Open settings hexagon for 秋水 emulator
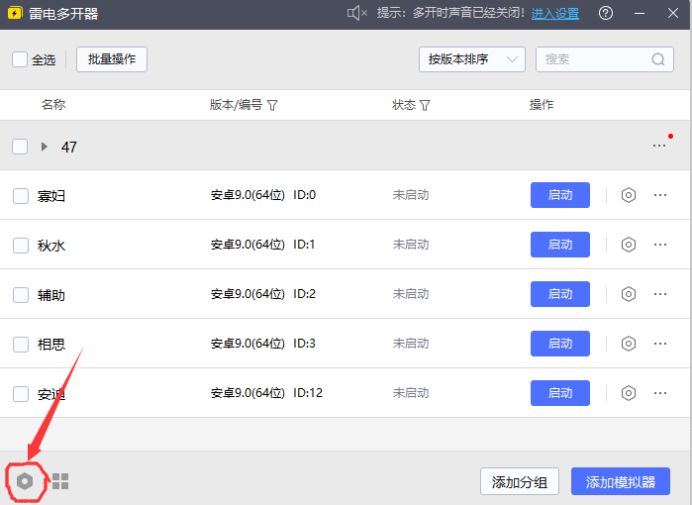The height and width of the screenshot is (505, 692). click(x=628, y=245)
